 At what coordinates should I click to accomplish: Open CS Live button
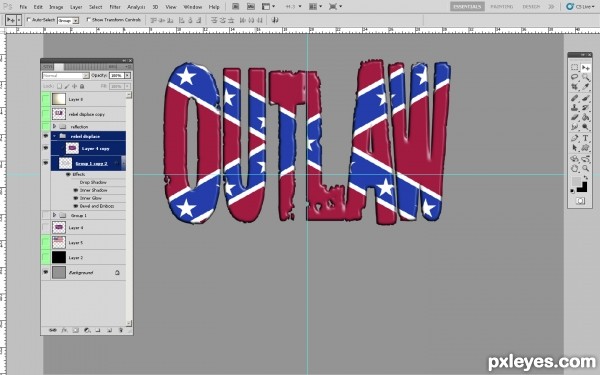coord(580,7)
